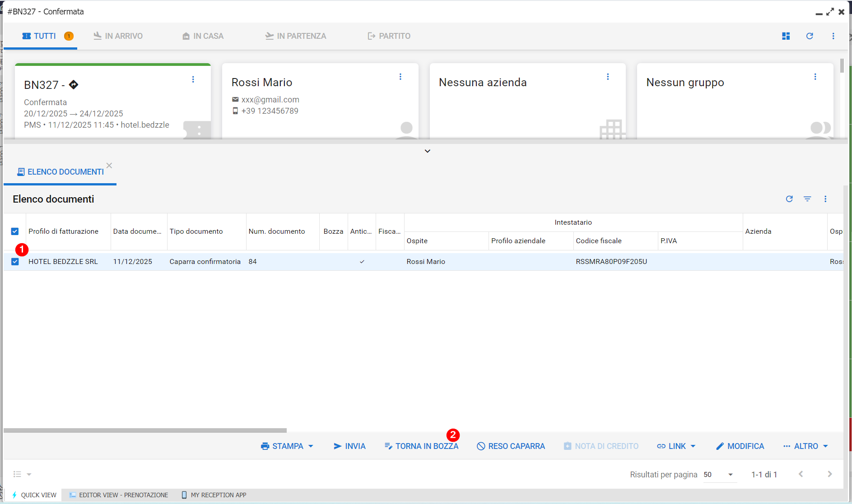
Task: Click the Torna in Bozza button
Action: 421,446
